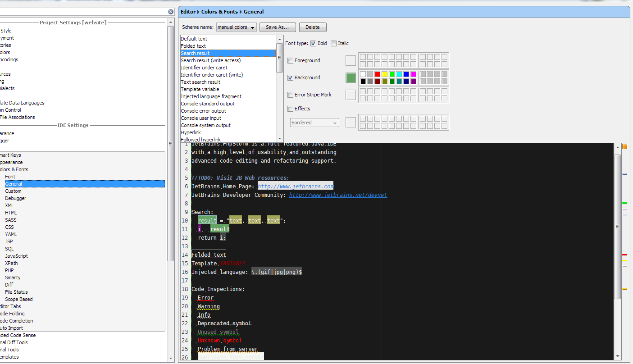633x364 pixels.
Task: Open the XML colors settings page
Action: tap(9, 205)
